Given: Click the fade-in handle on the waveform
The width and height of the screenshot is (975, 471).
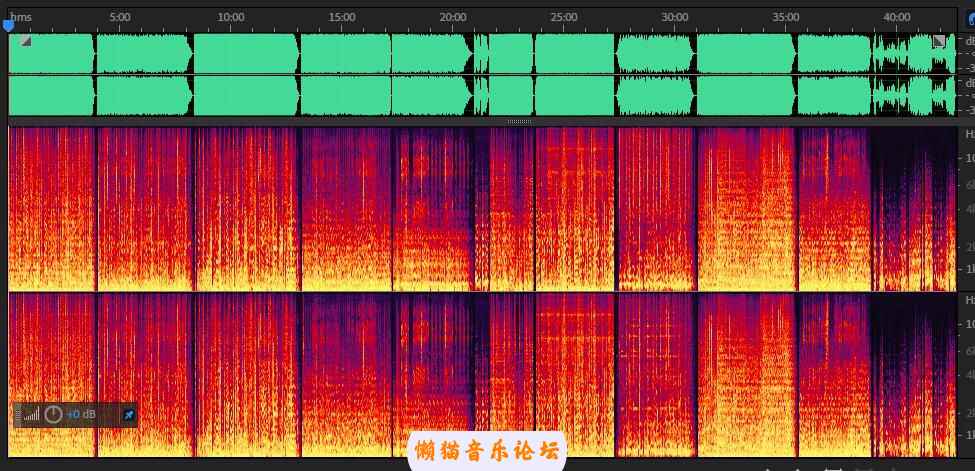Looking at the screenshot, I should [26, 41].
